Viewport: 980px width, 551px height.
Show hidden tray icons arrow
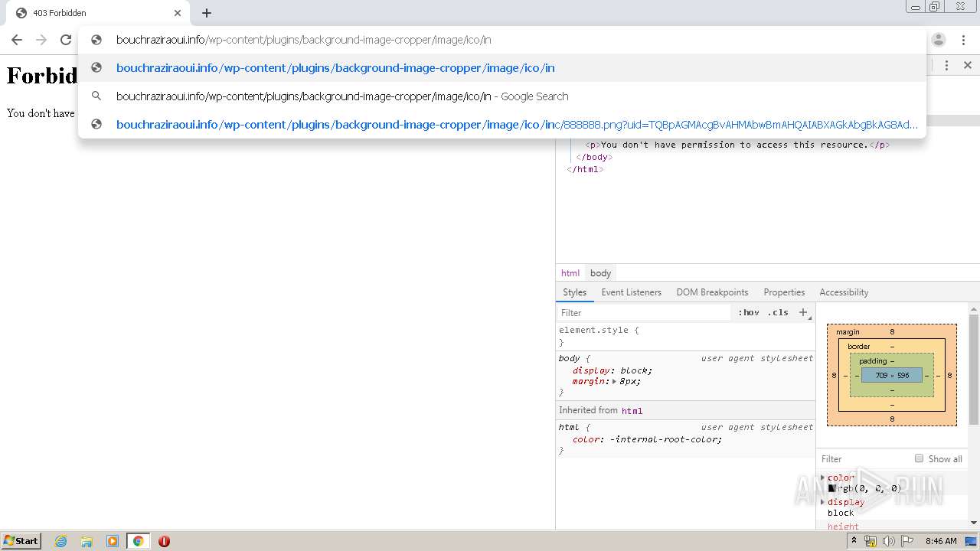pyautogui.click(x=855, y=541)
